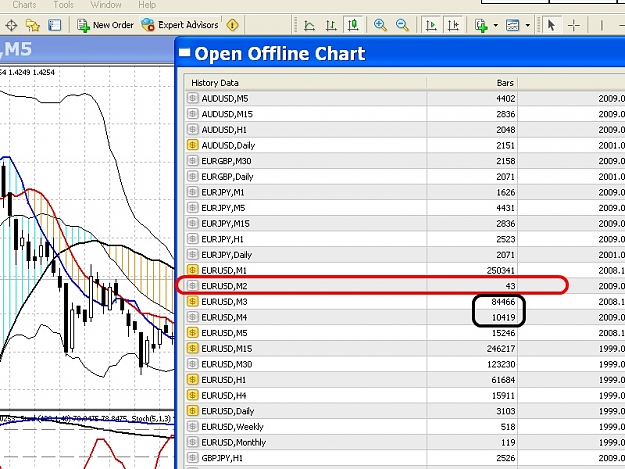This screenshot has height=469, width=625.
Task: Switch to the zigzag line chart icon
Action: click(309, 25)
